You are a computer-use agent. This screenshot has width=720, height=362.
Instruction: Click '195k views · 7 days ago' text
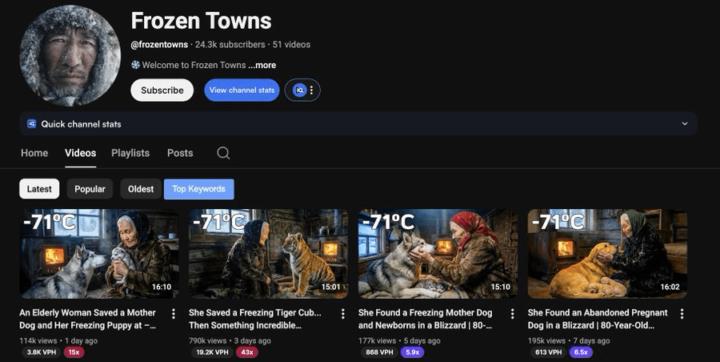point(568,341)
